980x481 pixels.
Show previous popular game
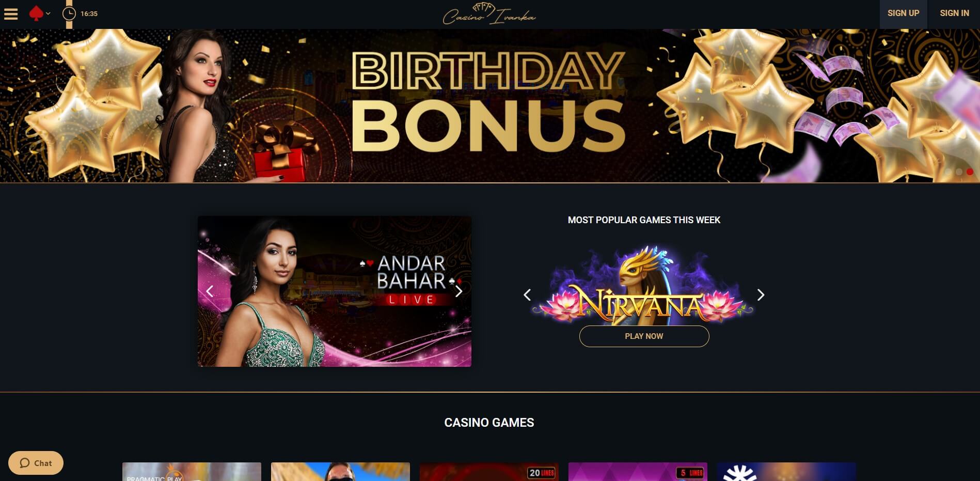[527, 295]
